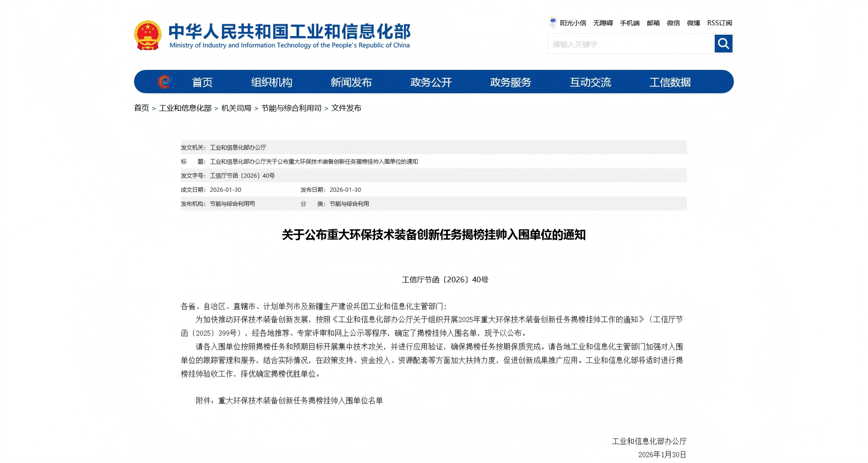Click the 阳光小信 robot mascot icon
The width and height of the screenshot is (868, 463).
[x=553, y=23]
